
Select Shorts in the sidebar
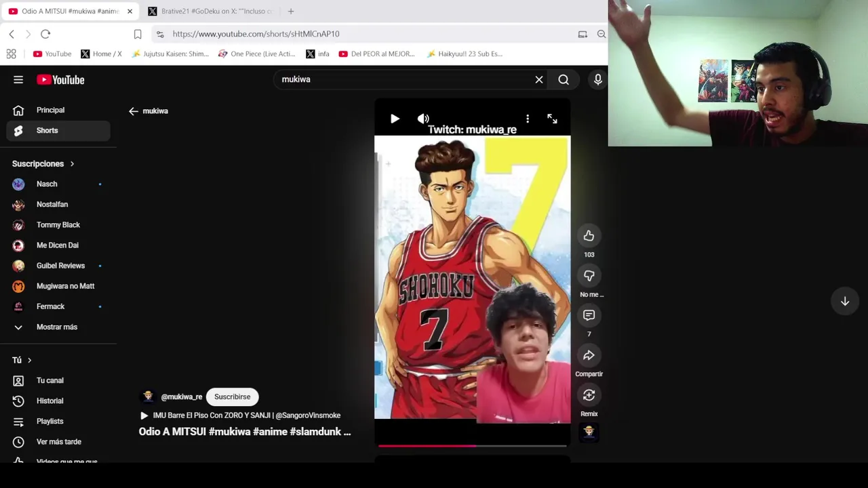coord(58,130)
